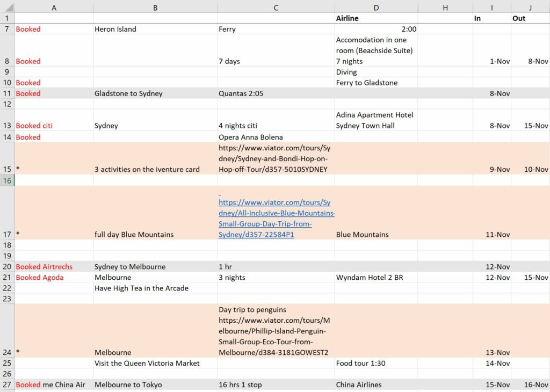550x392 pixels.
Task: Select the 'Sydney' cell in row 13
Action: 155,120
